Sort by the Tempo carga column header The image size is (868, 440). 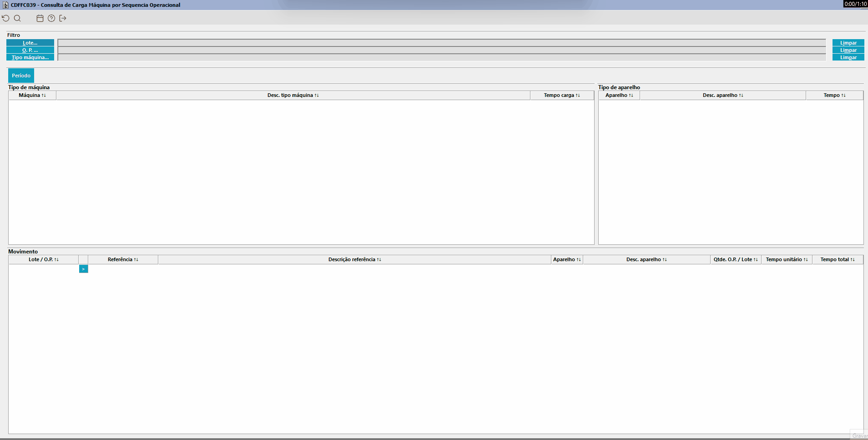pos(562,95)
